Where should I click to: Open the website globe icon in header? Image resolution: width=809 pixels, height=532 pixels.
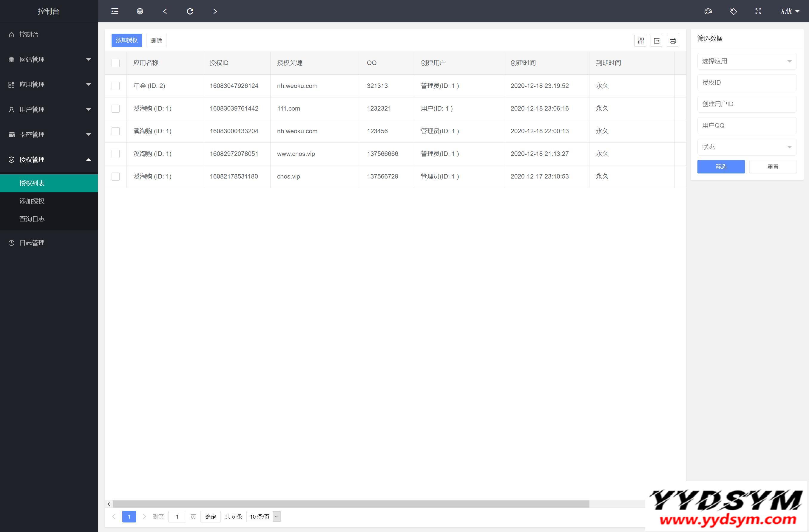[x=140, y=11]
